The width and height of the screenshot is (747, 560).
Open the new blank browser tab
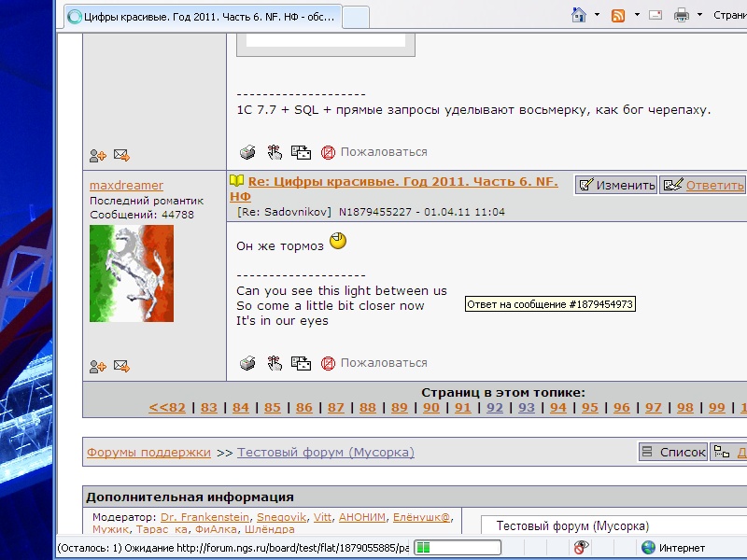(x=356, y=18)
